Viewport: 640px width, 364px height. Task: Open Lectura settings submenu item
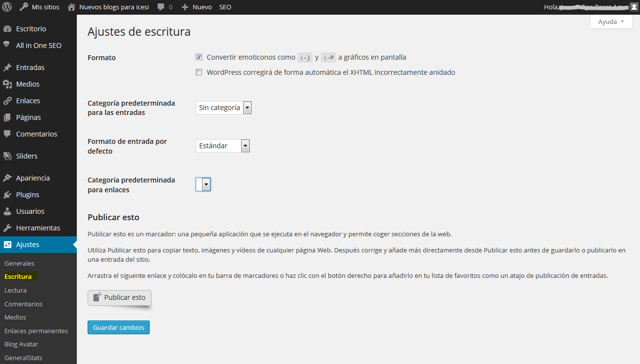[15, 290]
